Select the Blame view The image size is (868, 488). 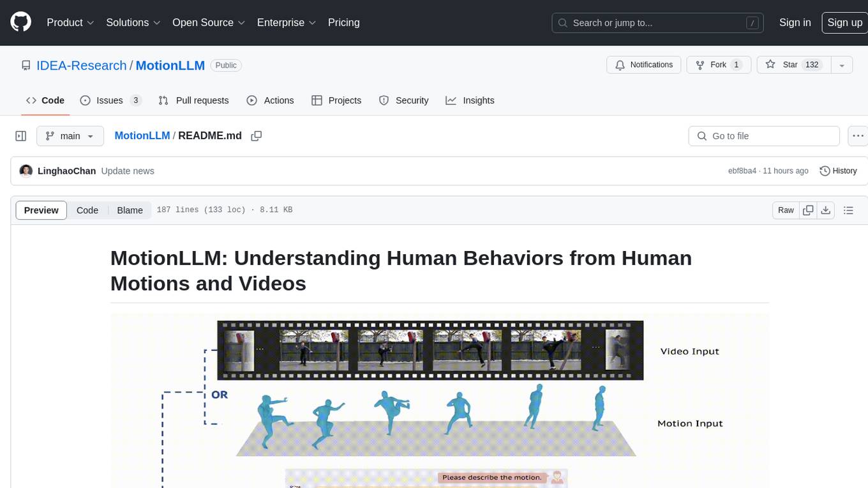click(x=130, y=210)
